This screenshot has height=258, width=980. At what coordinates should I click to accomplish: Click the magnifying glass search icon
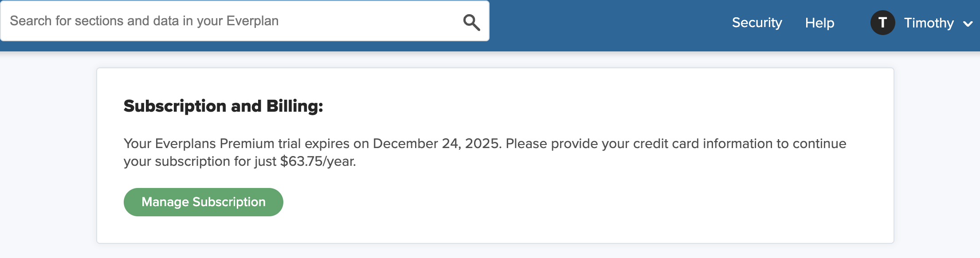click(x=471, y=22)
